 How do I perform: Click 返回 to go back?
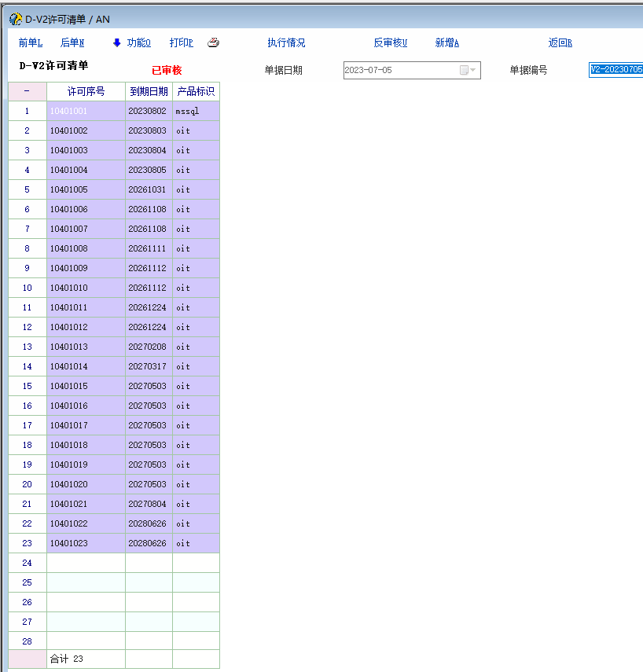[560, 43]
